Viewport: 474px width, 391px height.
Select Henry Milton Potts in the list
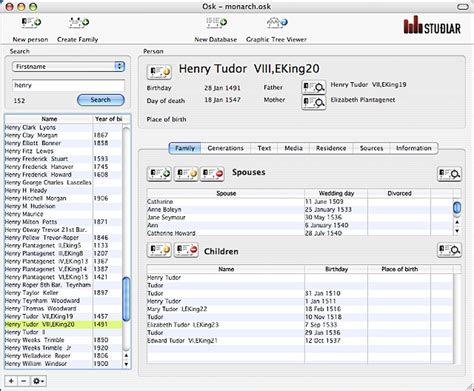63,222
